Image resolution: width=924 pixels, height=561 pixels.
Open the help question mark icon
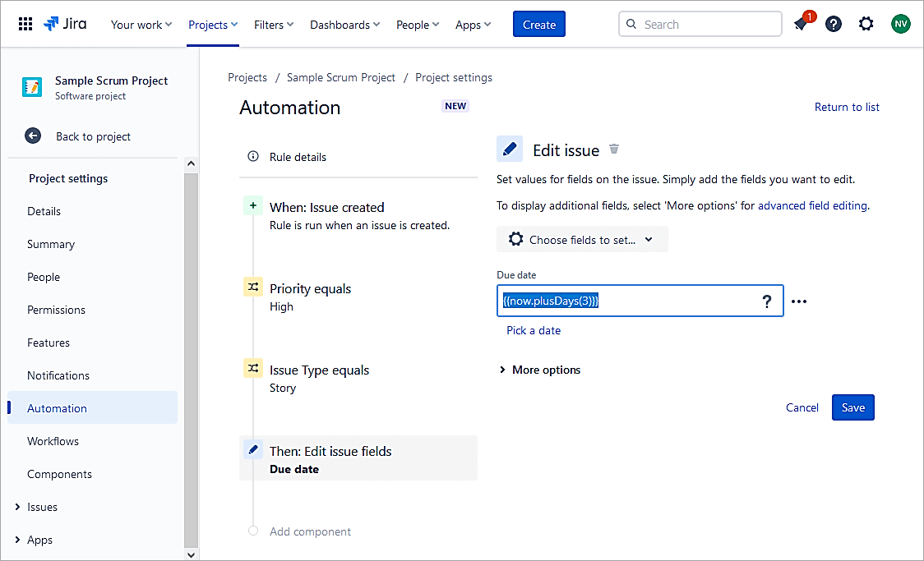834,24
